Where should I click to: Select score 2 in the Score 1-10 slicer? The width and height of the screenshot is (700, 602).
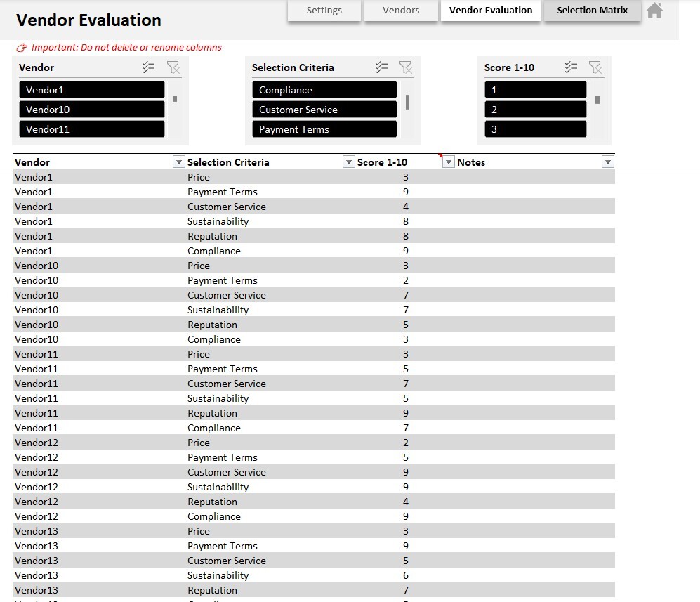click(x=535, y=109)
